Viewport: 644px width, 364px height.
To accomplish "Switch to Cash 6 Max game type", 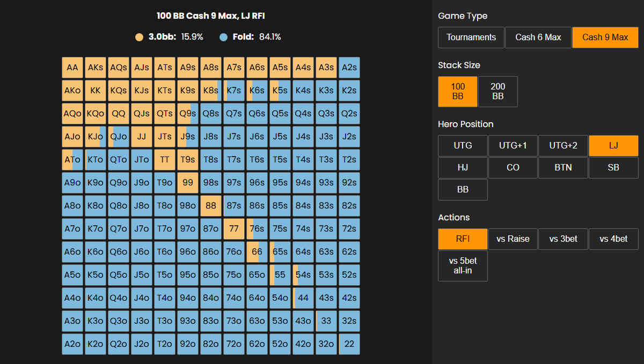I will [538, 38].
